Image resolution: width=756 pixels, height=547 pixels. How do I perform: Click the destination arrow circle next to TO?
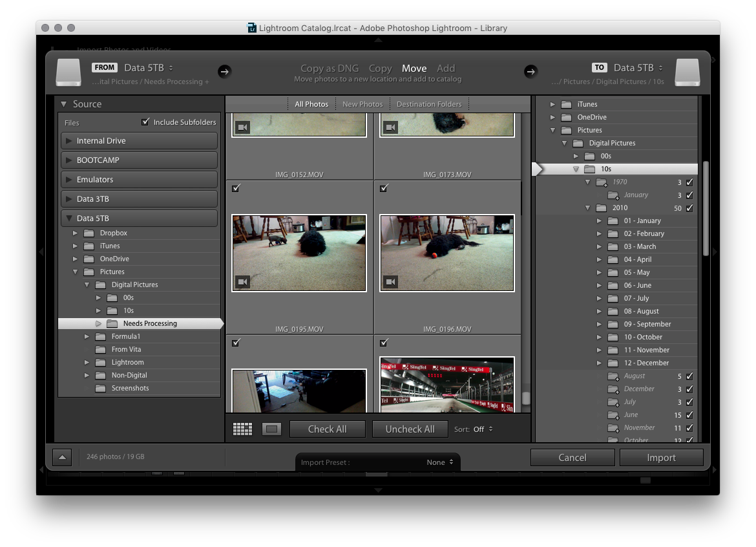pos(530,71)
